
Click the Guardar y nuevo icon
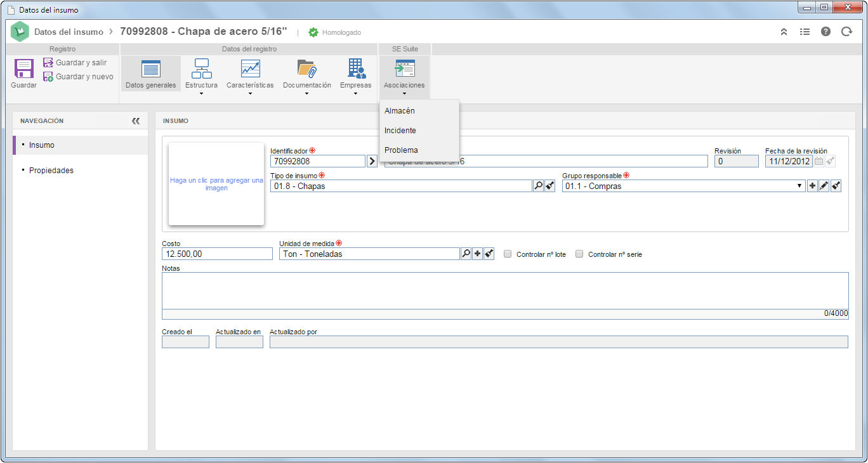point(48,77)
